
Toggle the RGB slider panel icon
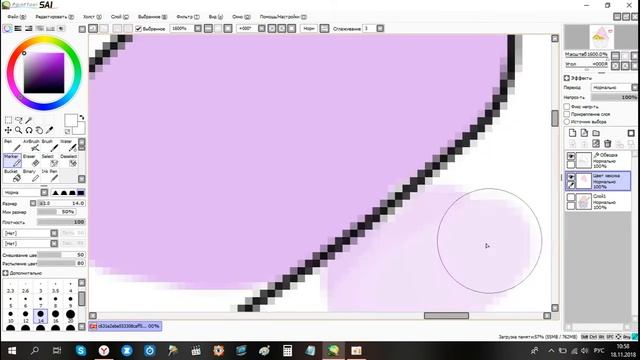(18, 29)
